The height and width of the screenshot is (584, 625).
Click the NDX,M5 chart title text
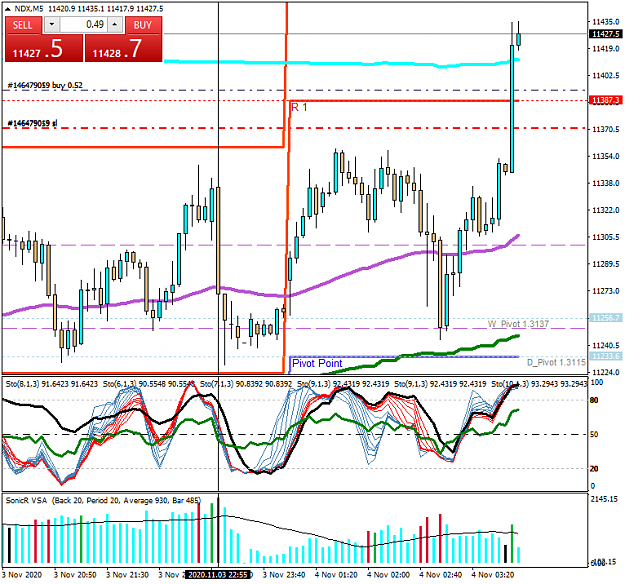29,9
